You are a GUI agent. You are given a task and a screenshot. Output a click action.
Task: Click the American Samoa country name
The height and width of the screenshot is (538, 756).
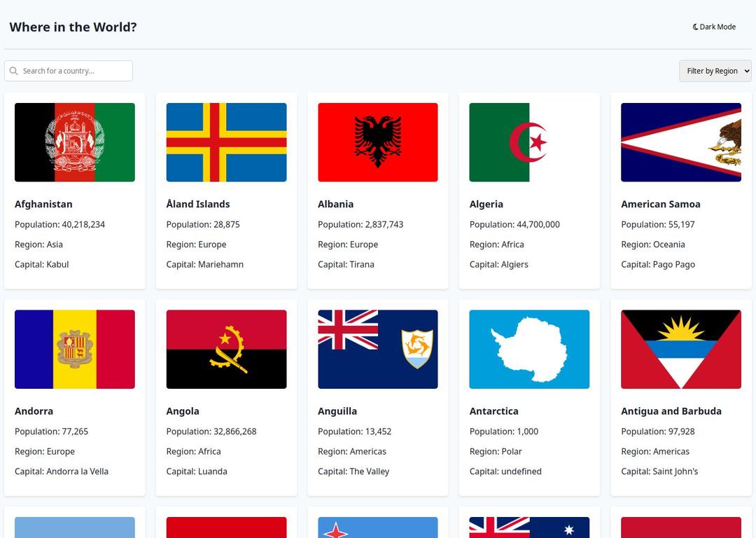tap(660, 204)
